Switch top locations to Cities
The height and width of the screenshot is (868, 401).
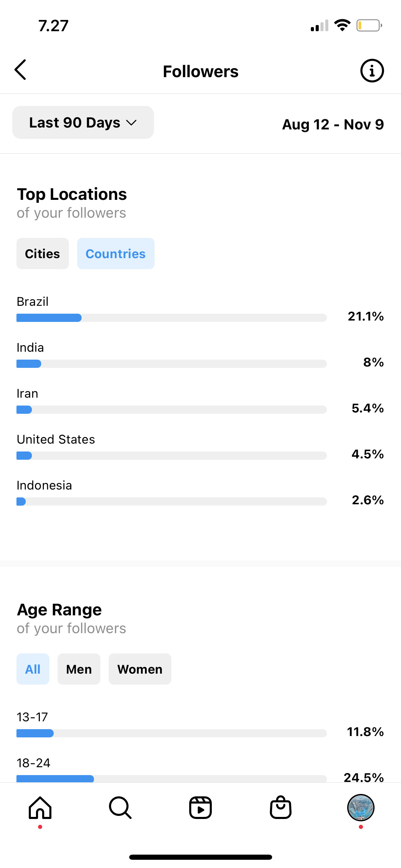click(x=42, y=254)
